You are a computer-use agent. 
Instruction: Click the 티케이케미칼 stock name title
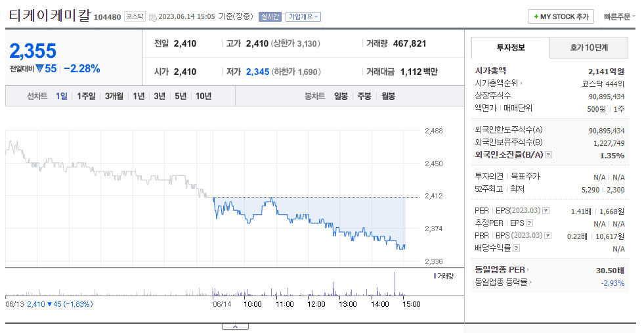[x=49, y=16]
